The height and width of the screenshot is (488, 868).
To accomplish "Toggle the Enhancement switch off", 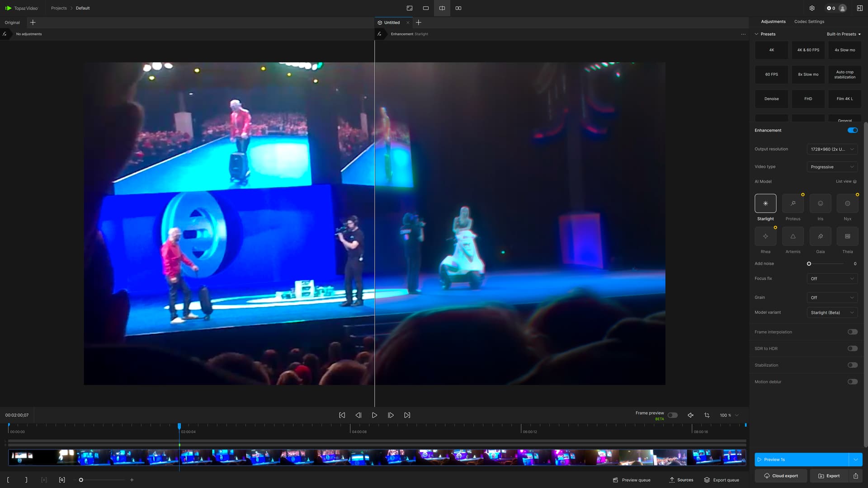I will pos(852,130).
